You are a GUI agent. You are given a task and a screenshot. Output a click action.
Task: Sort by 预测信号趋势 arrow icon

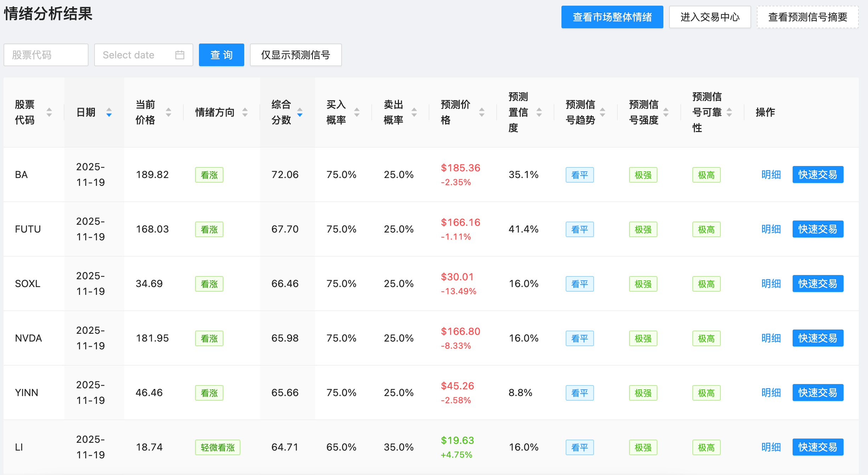coord(603,112)
